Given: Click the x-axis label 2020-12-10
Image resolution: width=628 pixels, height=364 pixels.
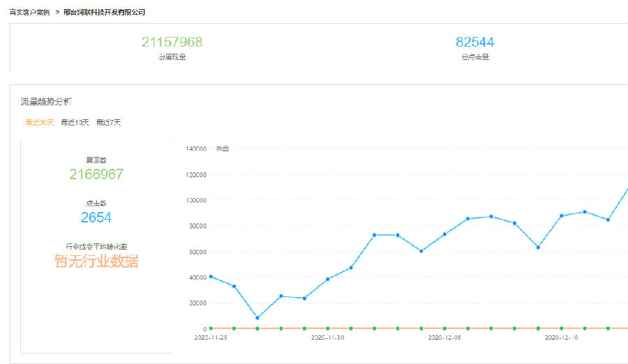Looking at the screenshot, I should 562,338.
